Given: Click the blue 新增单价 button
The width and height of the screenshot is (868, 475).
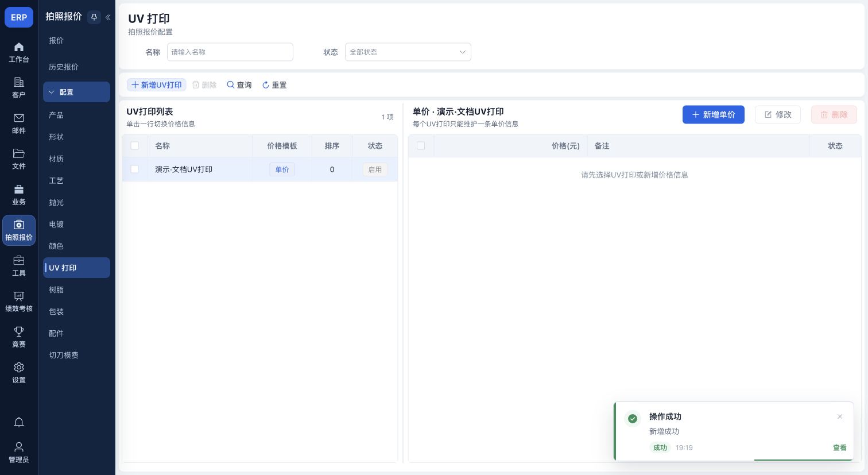Looking at the screenshot, I should (714, 115).
